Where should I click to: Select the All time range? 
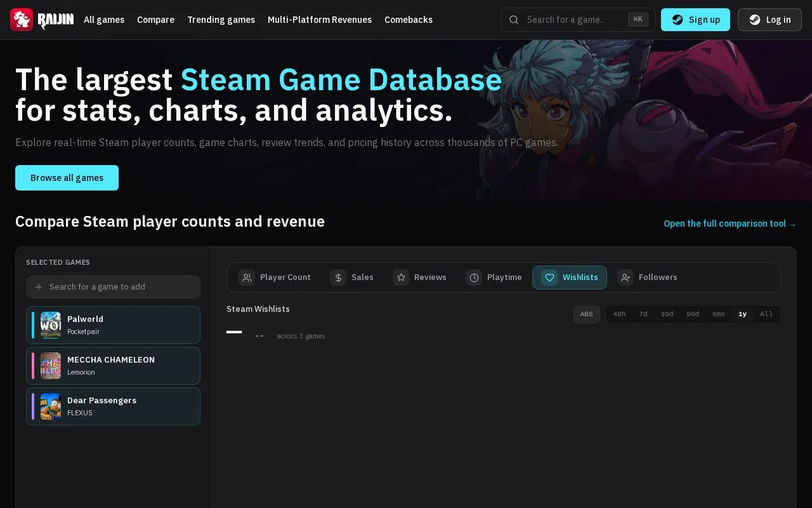[x=766, y=314]
